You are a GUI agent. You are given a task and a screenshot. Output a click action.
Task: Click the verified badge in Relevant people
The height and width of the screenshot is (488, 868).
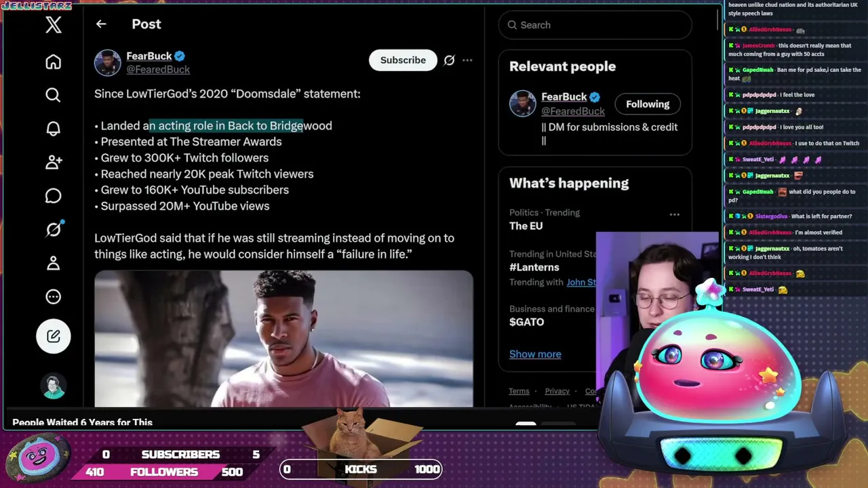[595, 97]
